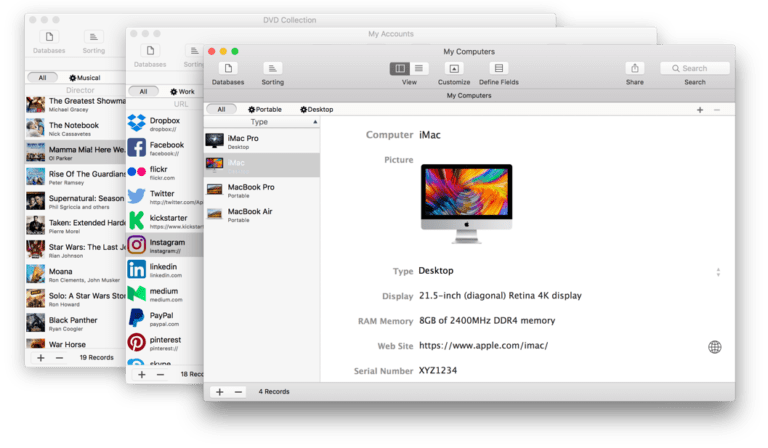Select the medium account row
Image resolution: width=768 pixels, height=448 pixels.
tap(165, 294)
